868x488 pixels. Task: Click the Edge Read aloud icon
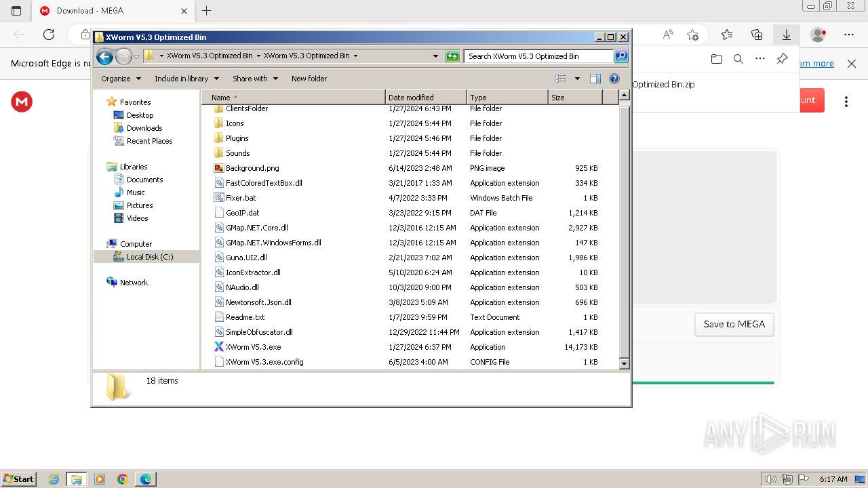[x=668, y=35]
